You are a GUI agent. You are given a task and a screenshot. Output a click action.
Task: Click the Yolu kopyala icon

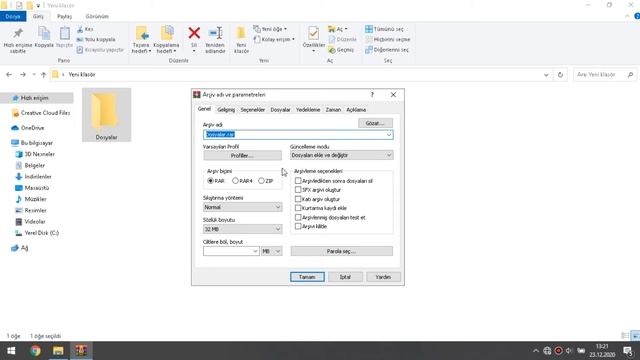pyautogui.click(x=80, y=40)
